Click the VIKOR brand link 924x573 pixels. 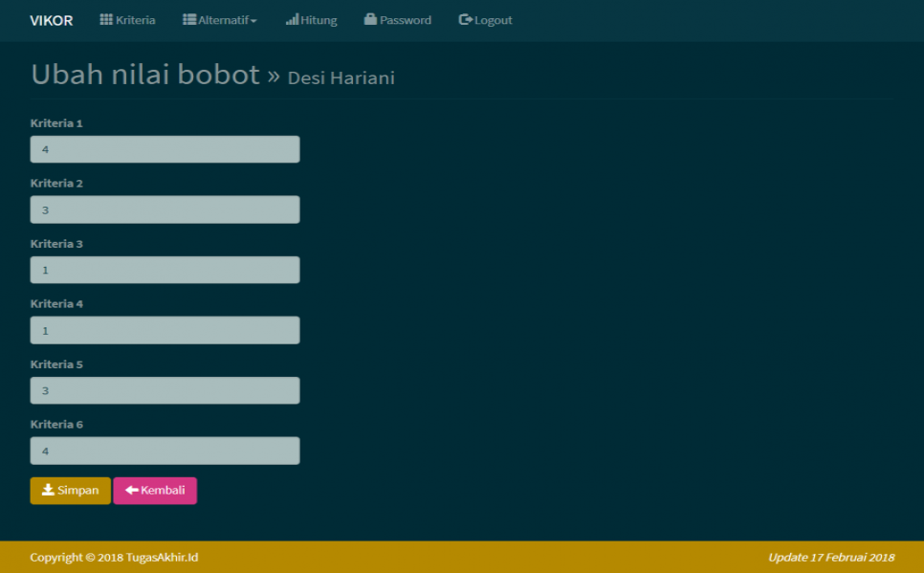50,19
